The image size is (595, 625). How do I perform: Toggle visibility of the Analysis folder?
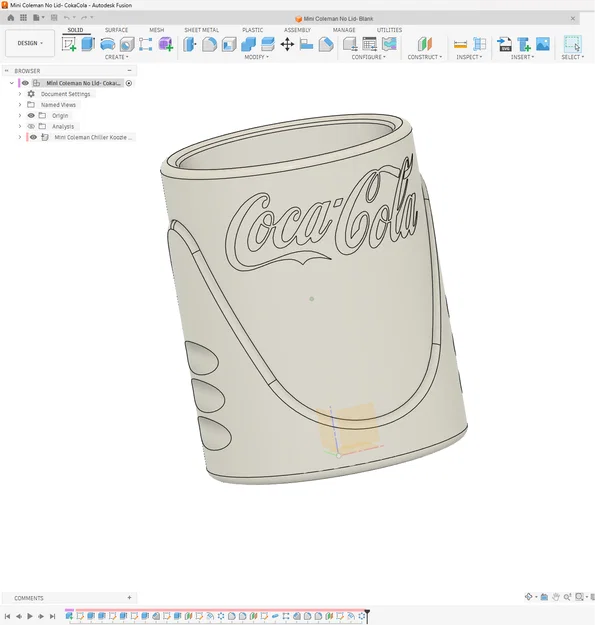(x=31, y=126)
